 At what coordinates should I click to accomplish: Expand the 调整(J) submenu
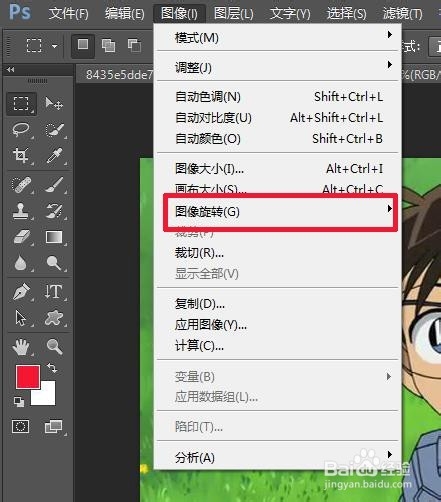(277, 67)
